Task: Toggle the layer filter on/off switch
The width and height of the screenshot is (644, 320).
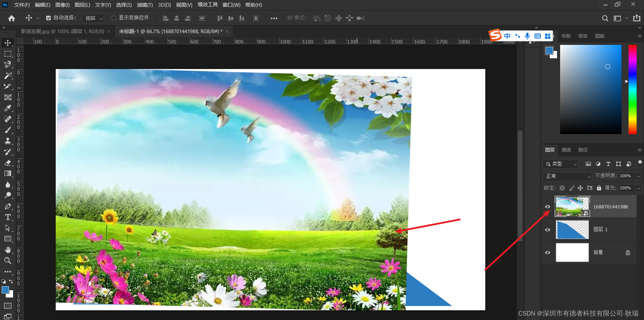Action: click(640, 164)
